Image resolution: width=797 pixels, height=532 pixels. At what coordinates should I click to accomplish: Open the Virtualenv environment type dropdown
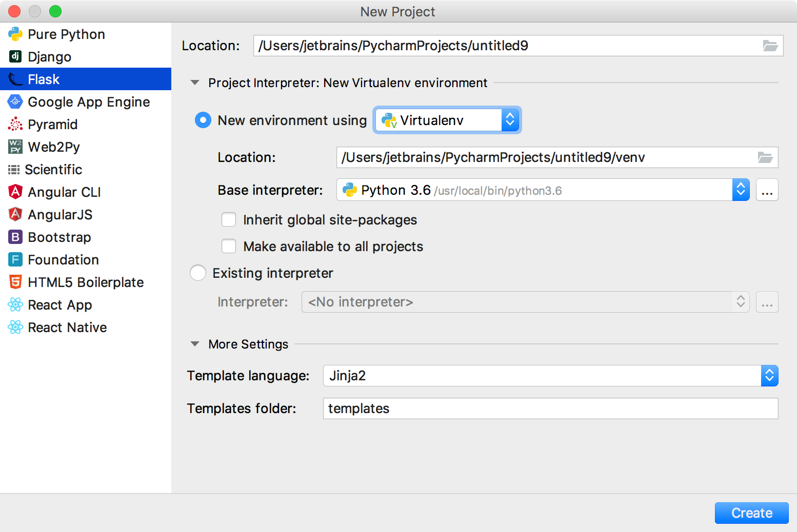click(x=447, y=120)
